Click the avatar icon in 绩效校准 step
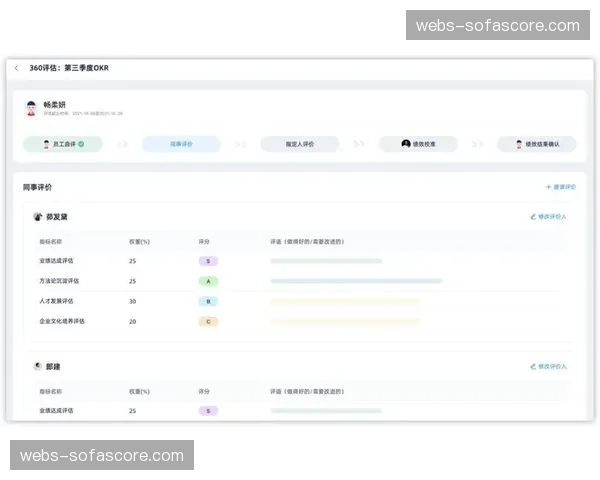The width and height of the screenshot is (600, 480). (x=406, y=144)
